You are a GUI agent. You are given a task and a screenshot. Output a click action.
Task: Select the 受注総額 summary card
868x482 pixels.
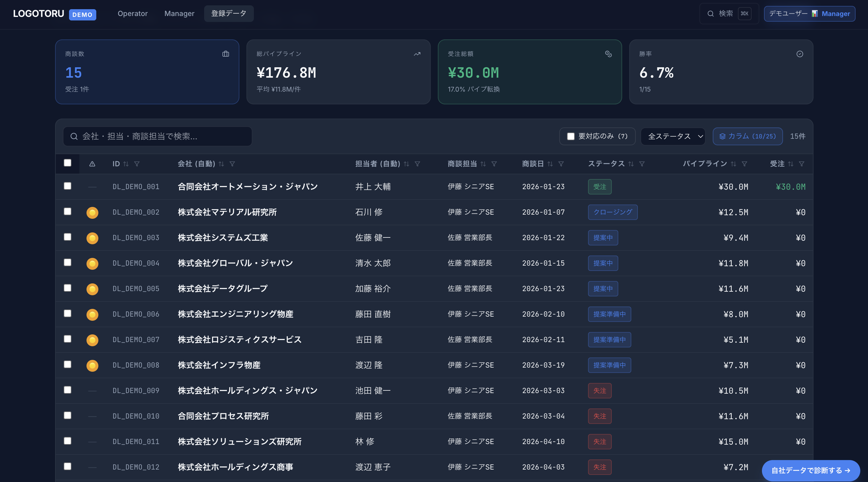point(530,72)
